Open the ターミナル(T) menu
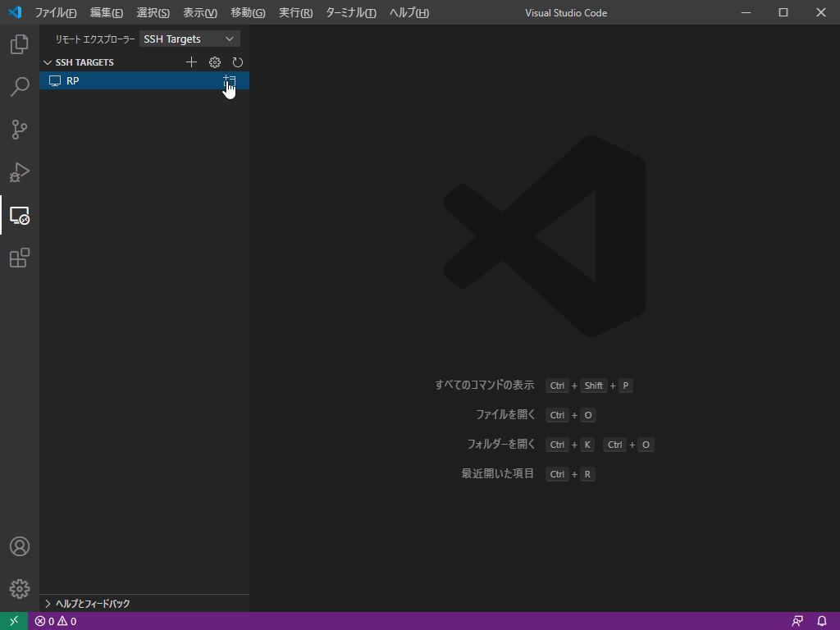 tap(351, 12)
